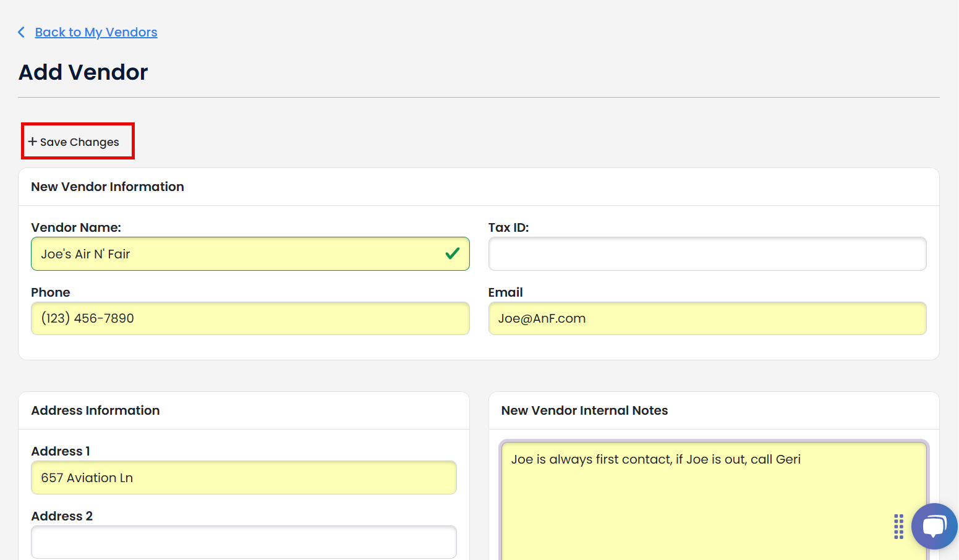This screenshot has height=560, width=959.
Task: Focus the Vendor Name input field
Action: [x=235, y=254]
